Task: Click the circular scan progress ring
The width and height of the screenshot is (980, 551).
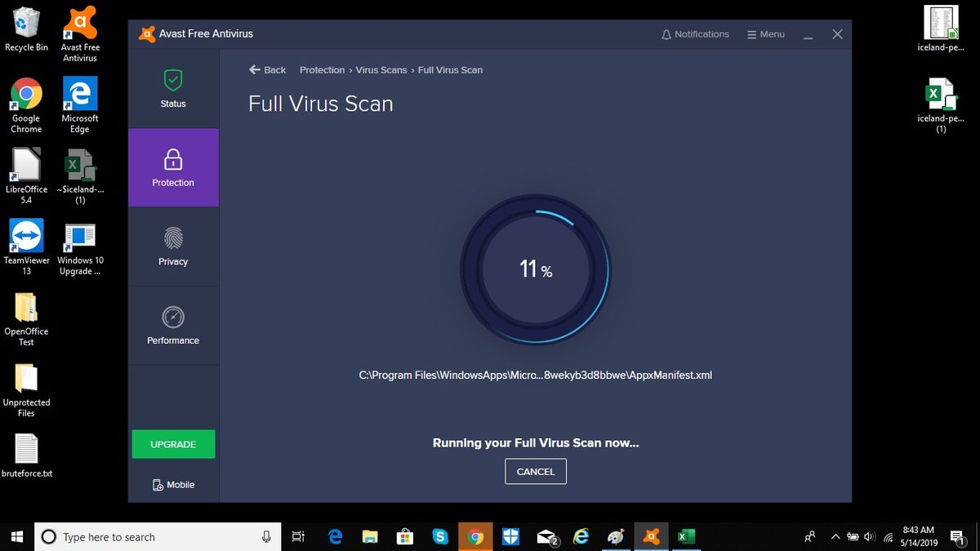Action: (x=535, y=268)
